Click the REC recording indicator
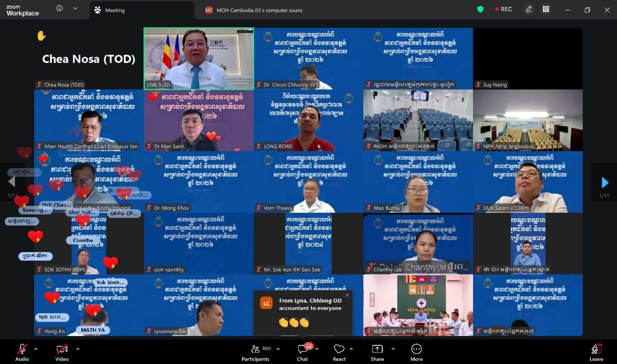Screen dimensions: 617x364 503,9
